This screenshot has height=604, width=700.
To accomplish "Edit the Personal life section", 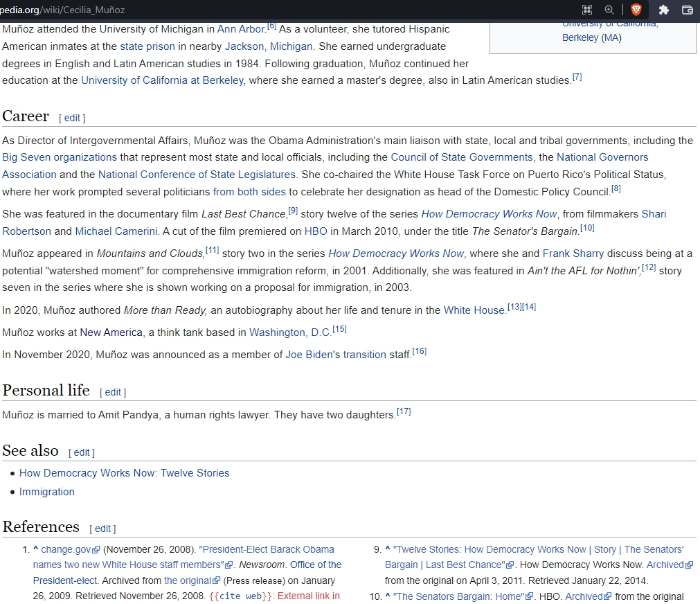I will (x=113, y=392).
